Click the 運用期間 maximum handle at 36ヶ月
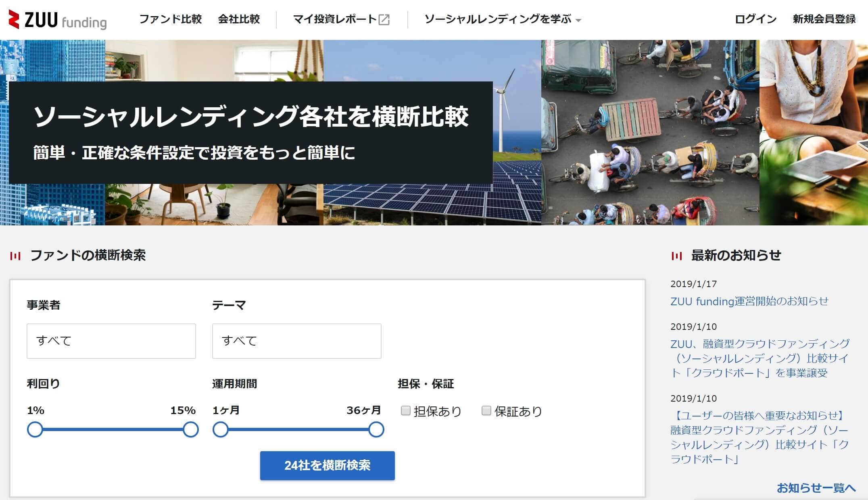The image size is (868, 500). pos(376,429)
